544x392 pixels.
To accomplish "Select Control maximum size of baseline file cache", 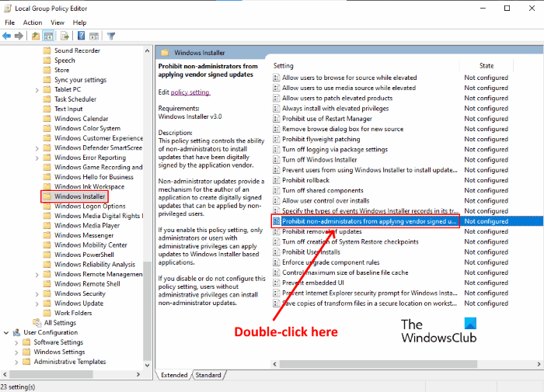I will pyautogui.click(x=345, y=272).
